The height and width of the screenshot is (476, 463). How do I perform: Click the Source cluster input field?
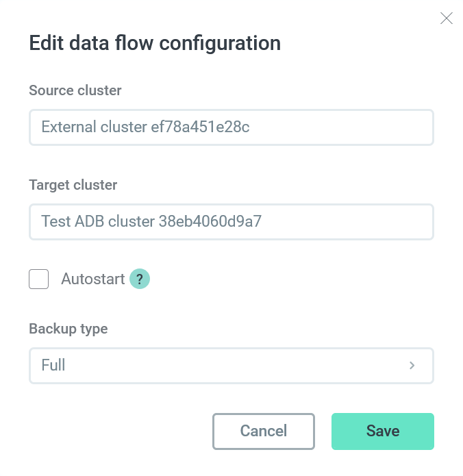pos(231,127)
